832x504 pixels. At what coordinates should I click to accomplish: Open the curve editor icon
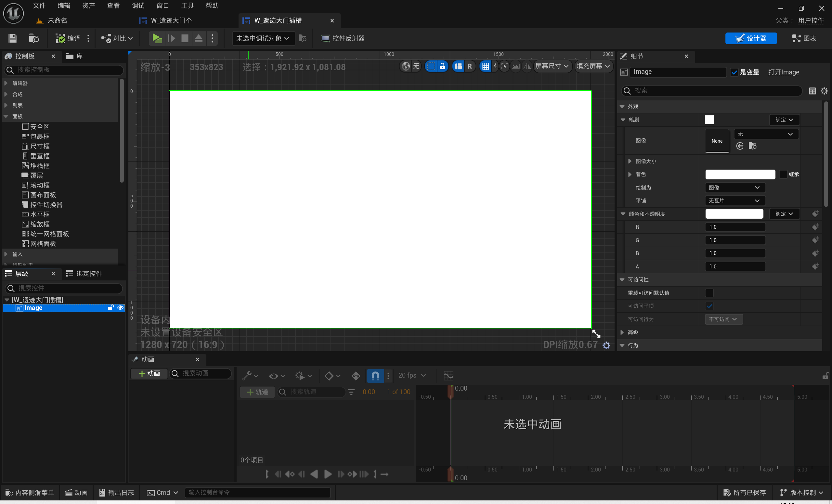point(448,376)
